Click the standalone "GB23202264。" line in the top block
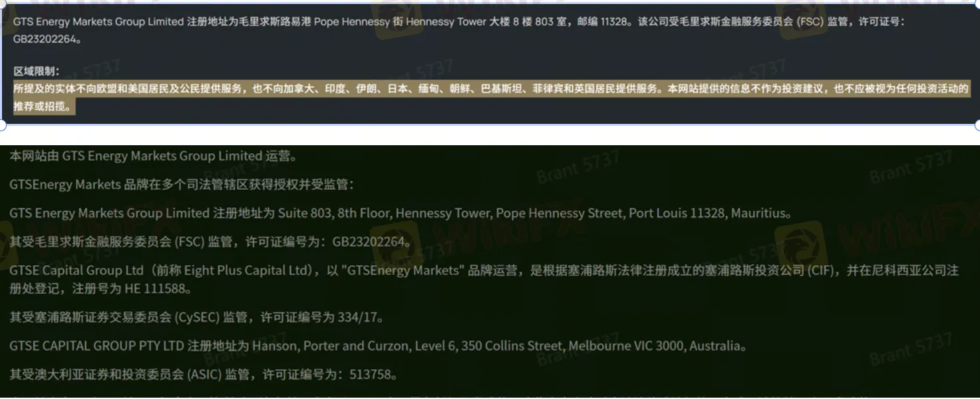 [x=47, y=39]
